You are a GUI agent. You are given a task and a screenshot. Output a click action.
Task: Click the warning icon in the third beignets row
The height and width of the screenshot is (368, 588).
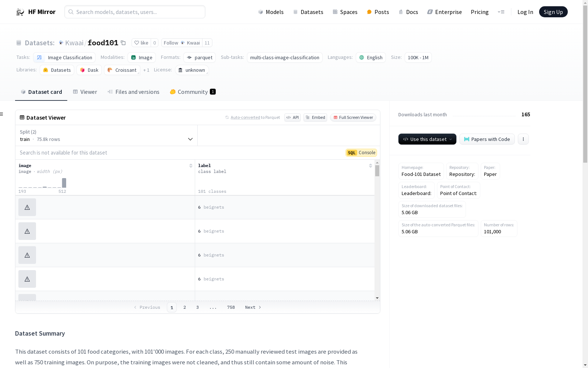pyautogui.click(x=27, y=255)
